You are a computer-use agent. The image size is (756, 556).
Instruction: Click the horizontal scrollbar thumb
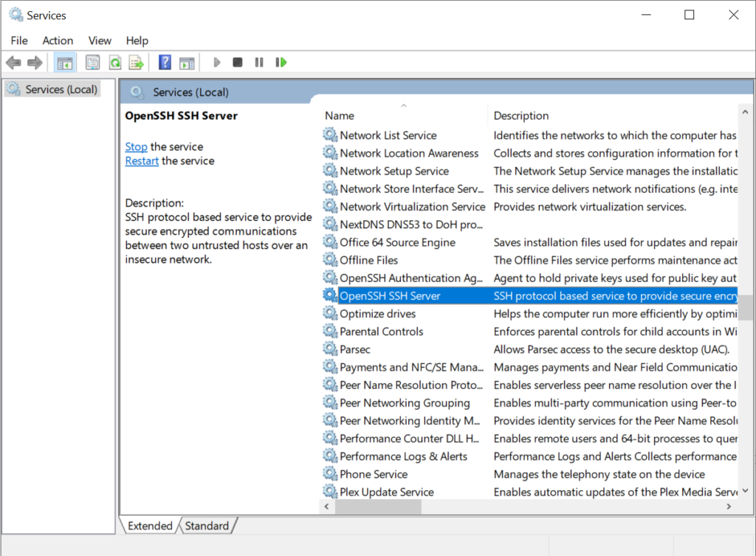pos(378,507)
